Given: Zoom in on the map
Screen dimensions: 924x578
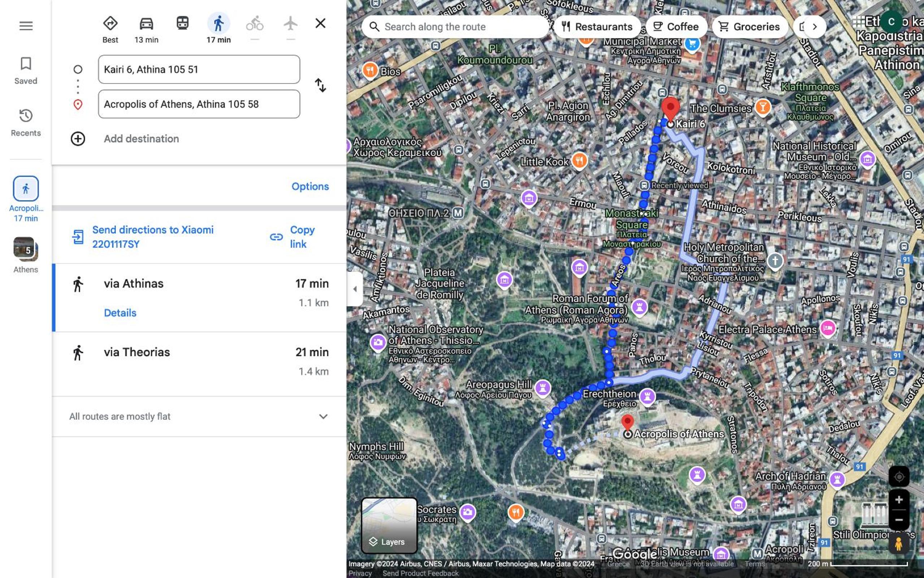Looking at the screenshot, I should pyautogui.click(x=899, y=500).
